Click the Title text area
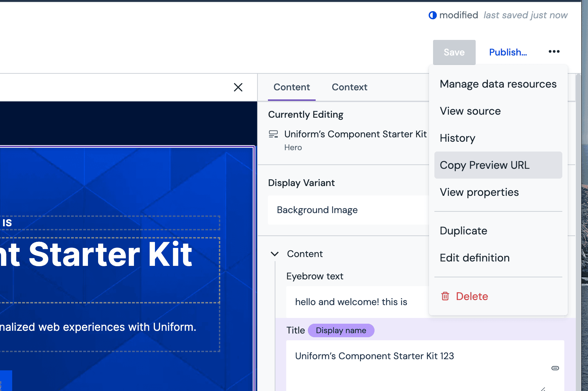 coord(425,365)
